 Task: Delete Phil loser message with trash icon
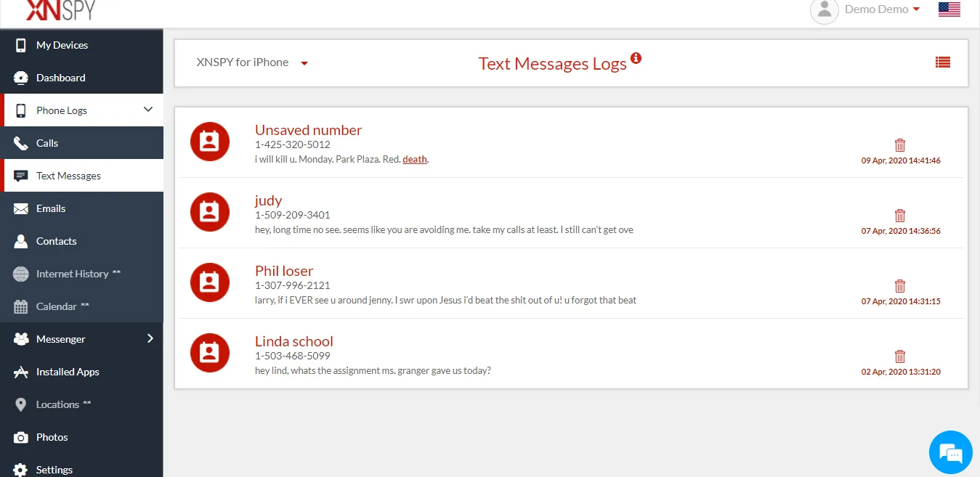pos(900,286)
